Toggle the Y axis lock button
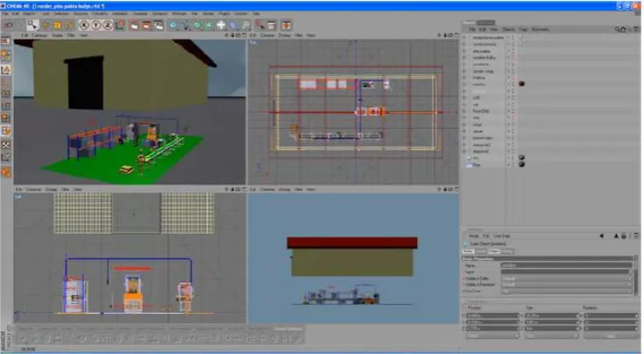The height and width of the screenshot is (354, 644). (96, 25)
